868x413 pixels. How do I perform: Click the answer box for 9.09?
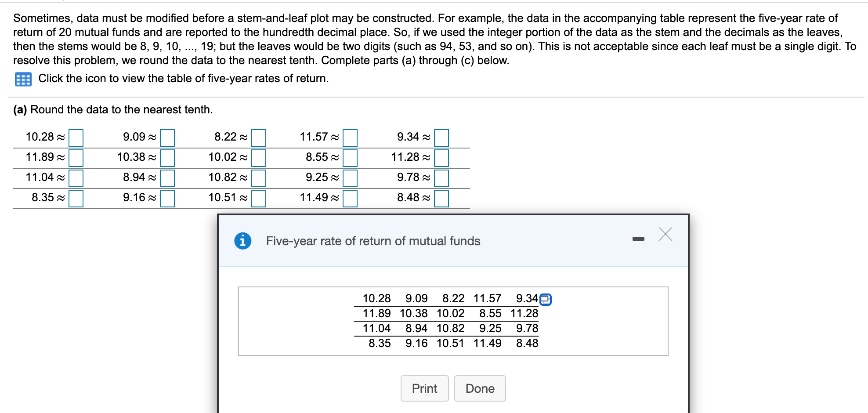(167, 138)
